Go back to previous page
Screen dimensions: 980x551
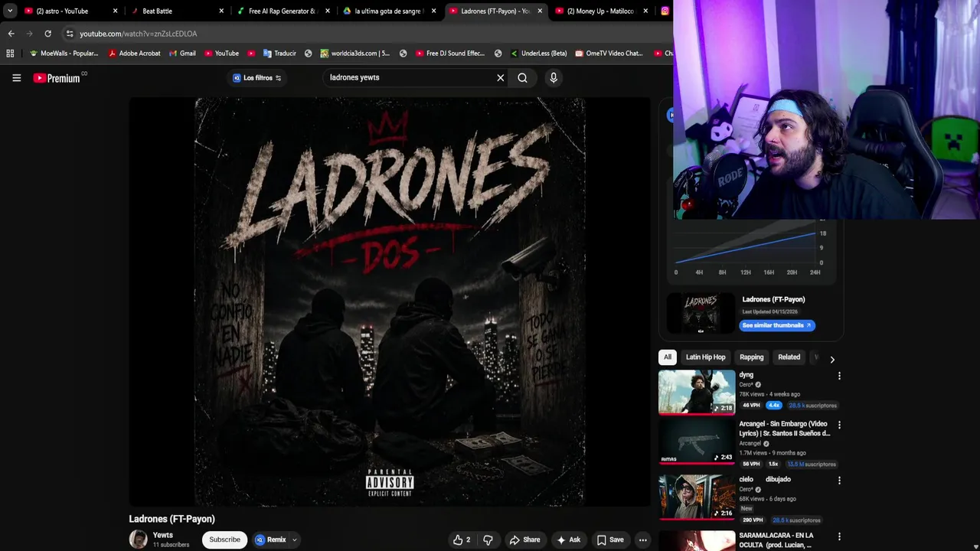tap(11, 34)
